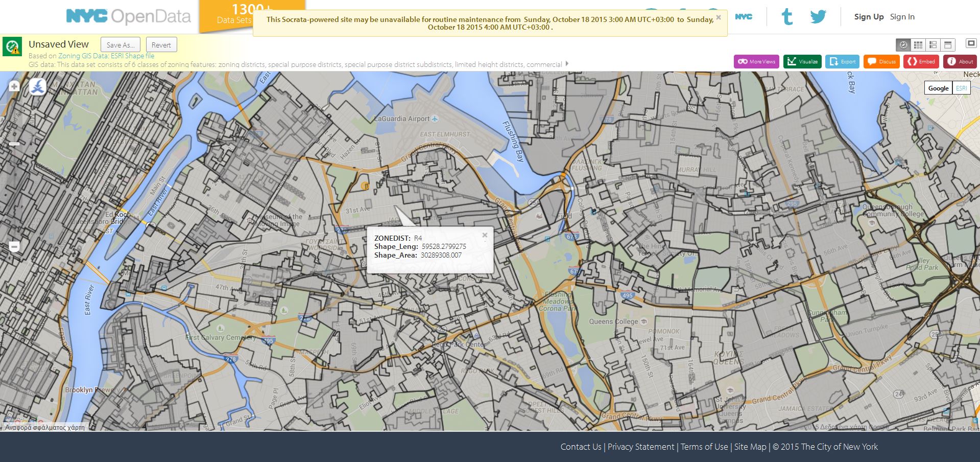Screen dimensions: 980x462
Task: Open the Visualize tab
Action: pyautogui.click(x=802, y=61)
